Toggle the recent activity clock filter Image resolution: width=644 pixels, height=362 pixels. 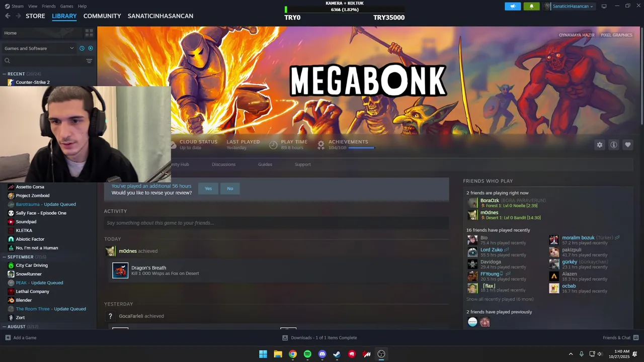pyautogui.click(x=82, y=48)
